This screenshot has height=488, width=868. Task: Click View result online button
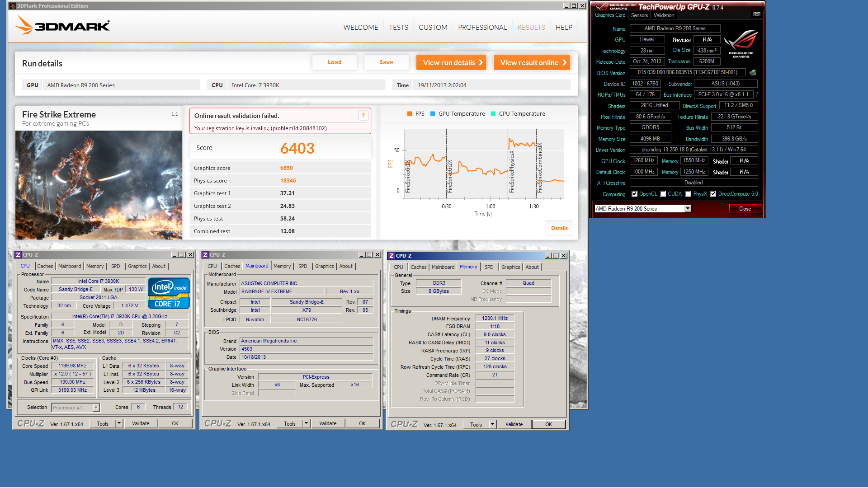tap(532, 62)
